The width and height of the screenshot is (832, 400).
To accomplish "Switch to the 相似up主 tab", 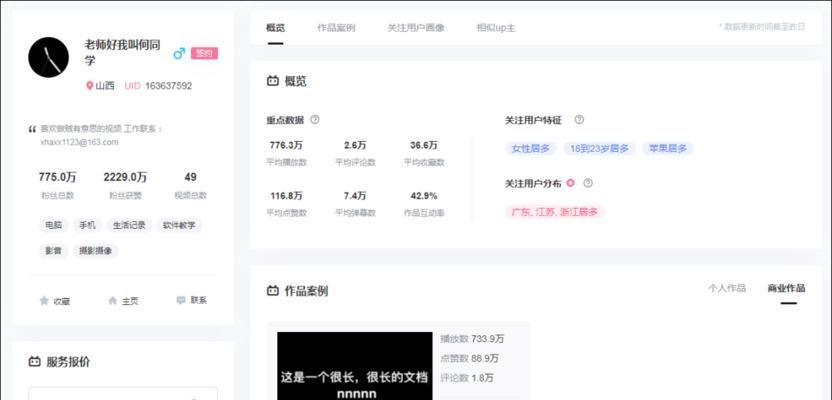I will (496, 28).
